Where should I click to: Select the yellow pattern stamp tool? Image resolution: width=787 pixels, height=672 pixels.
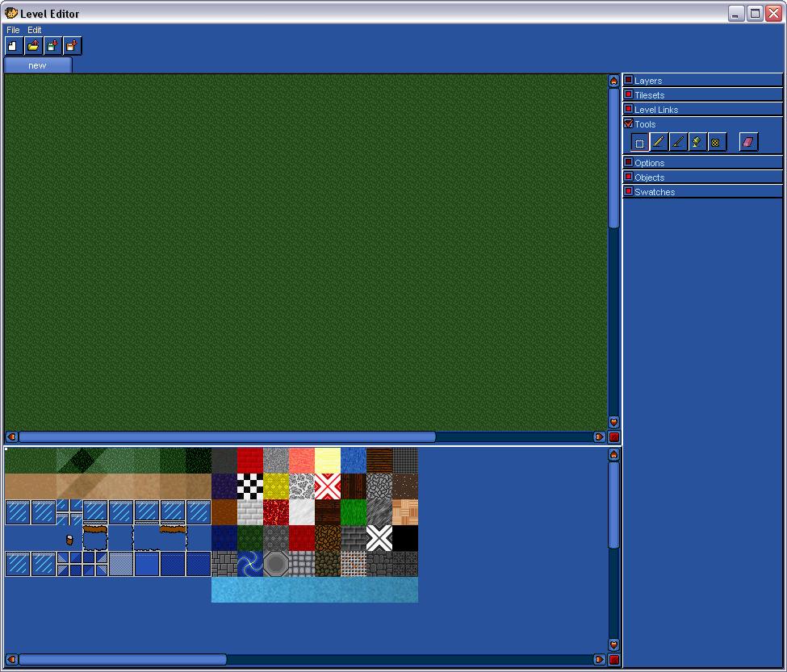click(716, 143)
